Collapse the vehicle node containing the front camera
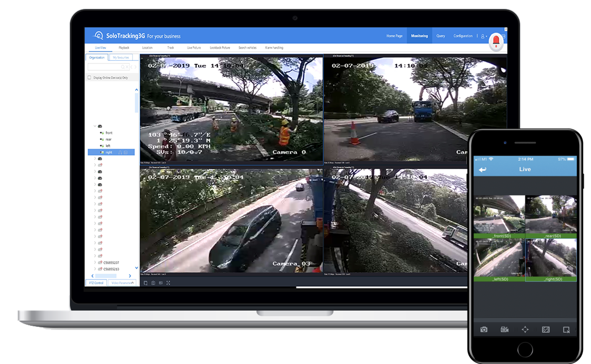The image size is (591, 364). click(x=95, y=126)
